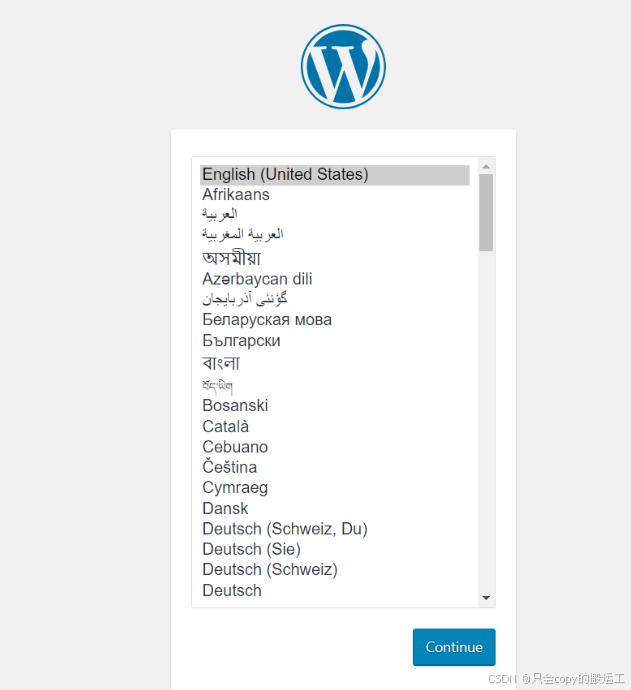The width and height of the screenshot is (631, 690).
Task: Choose Deutsch (Sie) language
Action: point(334,549)
